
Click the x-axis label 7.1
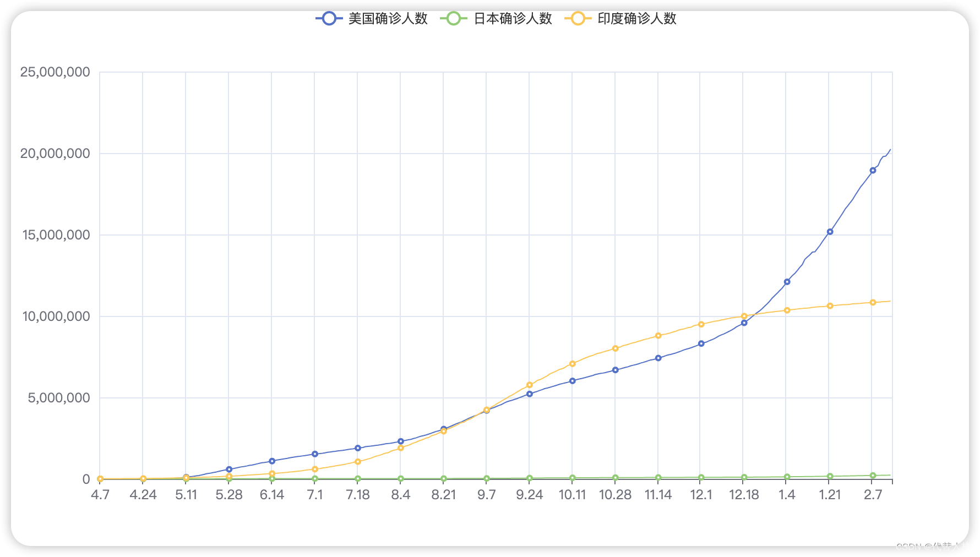(x=314, y=495)
